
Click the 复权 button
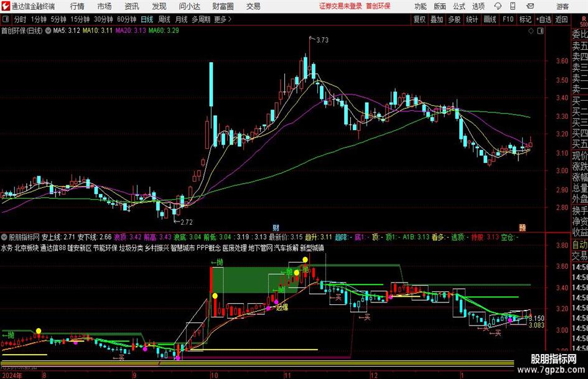point(419,19)
